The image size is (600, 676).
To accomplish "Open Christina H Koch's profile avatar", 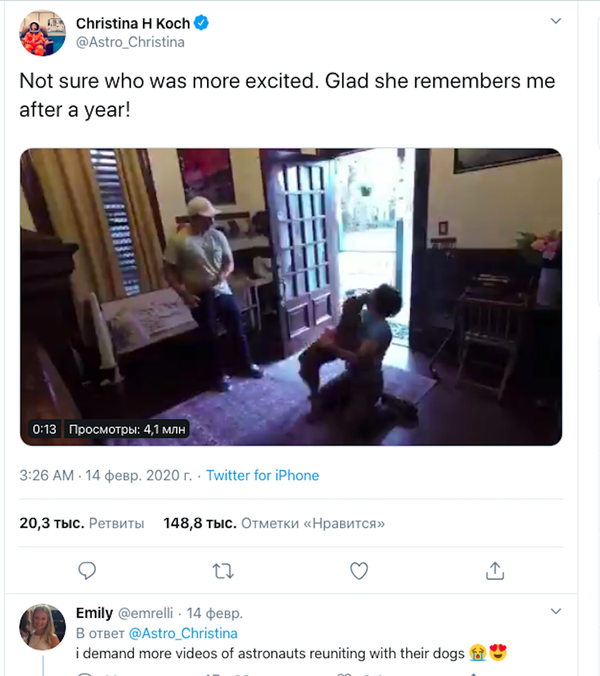I will point(41,36).
